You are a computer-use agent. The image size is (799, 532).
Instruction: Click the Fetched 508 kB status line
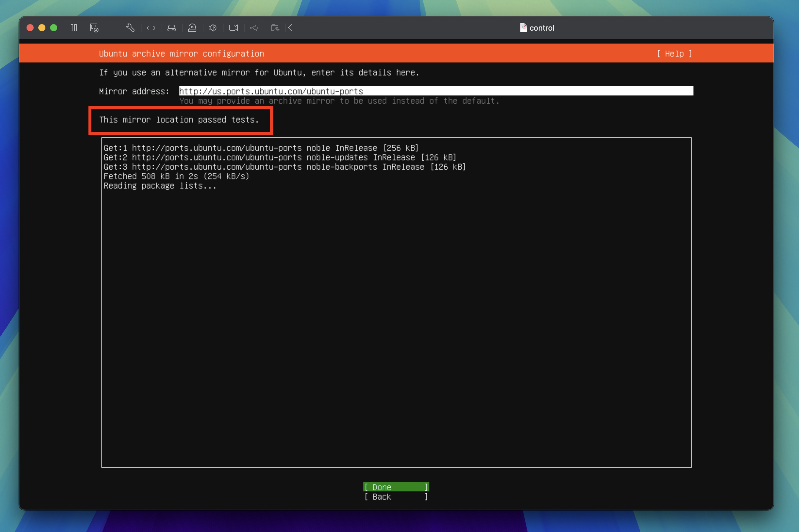click(x=176, y=176)
